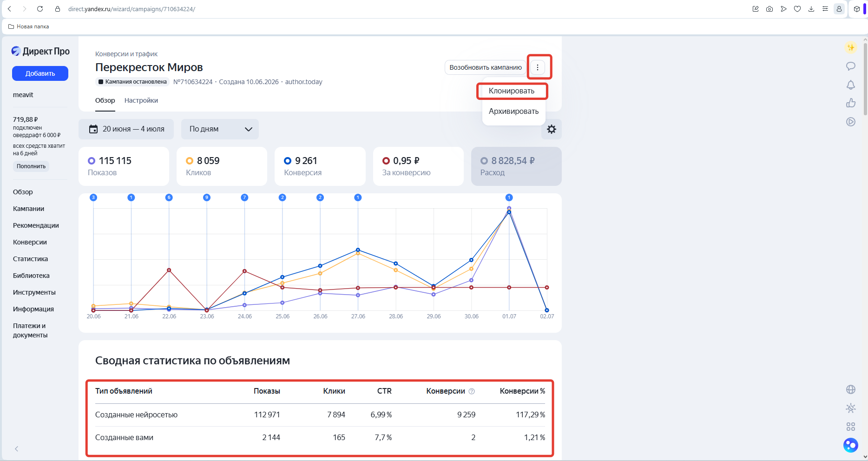The width and height of the screenshot is (868, 461).
Task: Click the thumbs-up feedback icon
Action: [850, 103]
